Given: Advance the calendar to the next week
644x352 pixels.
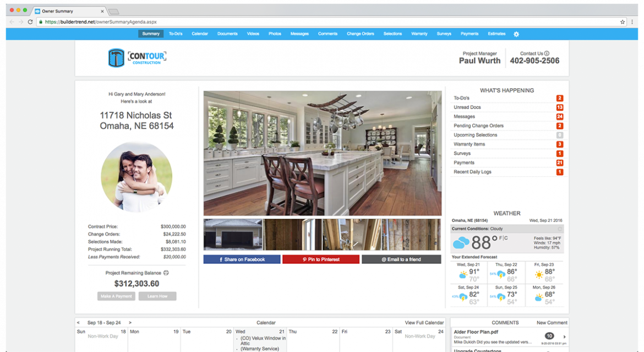Looking at the screenshot, I should (130, 322).
